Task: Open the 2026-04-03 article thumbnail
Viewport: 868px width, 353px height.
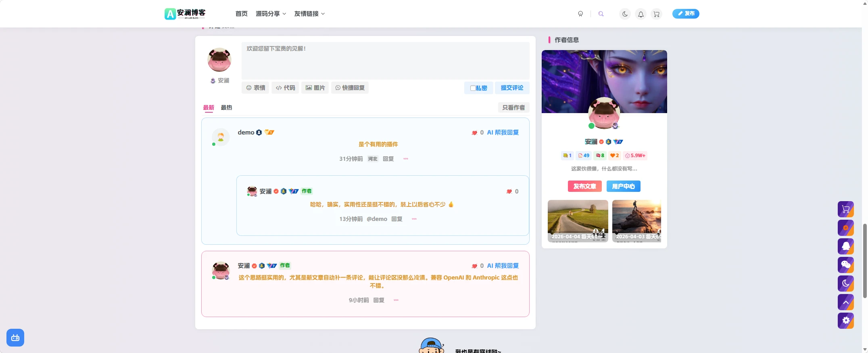Action: pos(636,221)
